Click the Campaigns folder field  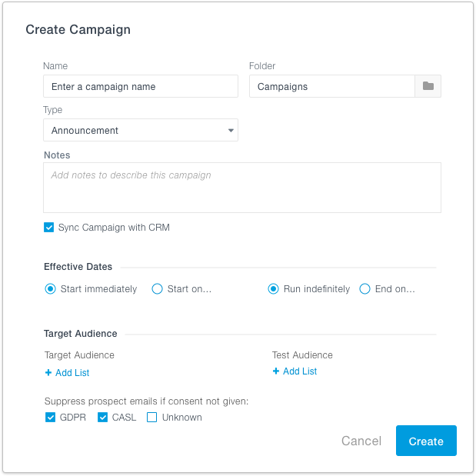coord(332,86)
